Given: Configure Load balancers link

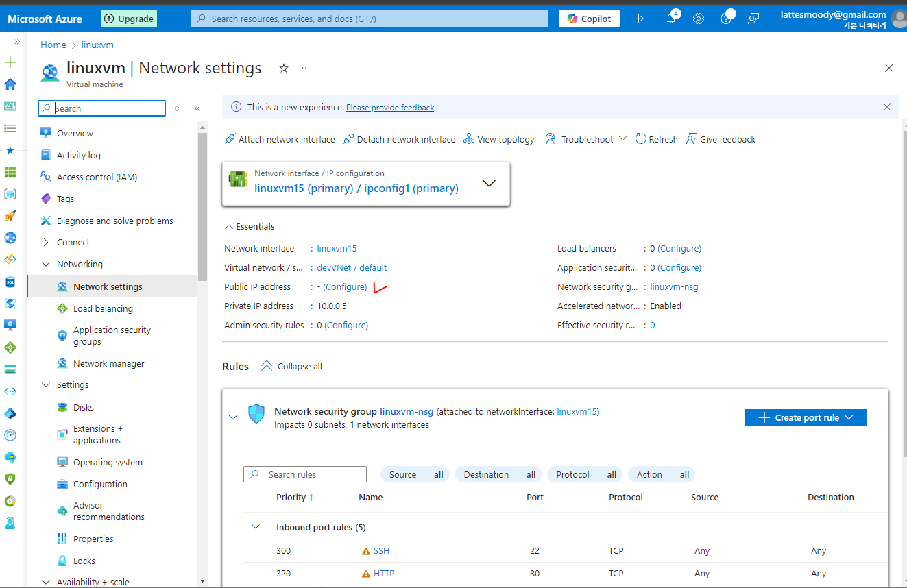Looking at the screenshot, I should click(x=679, y=248).
